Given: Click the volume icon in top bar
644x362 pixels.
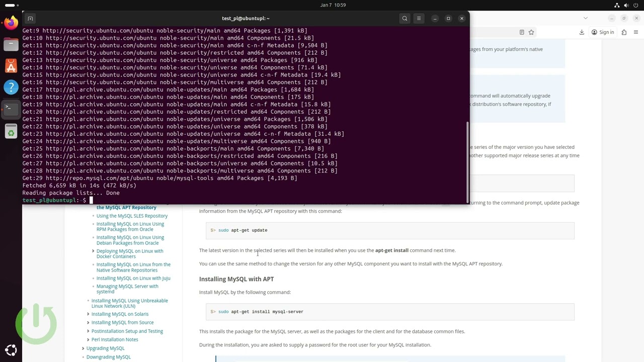Looking at the screenshot, I should coord(627,5).
